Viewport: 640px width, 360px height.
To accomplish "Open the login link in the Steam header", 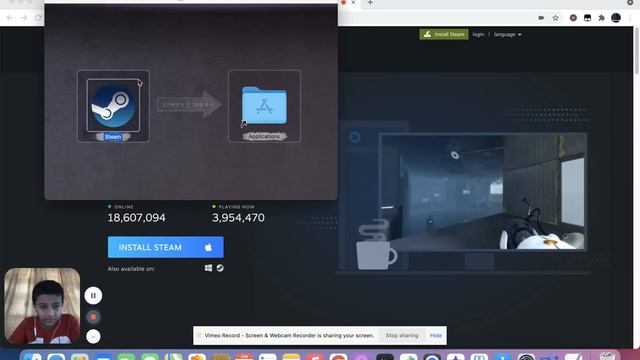I will (478, 34).
